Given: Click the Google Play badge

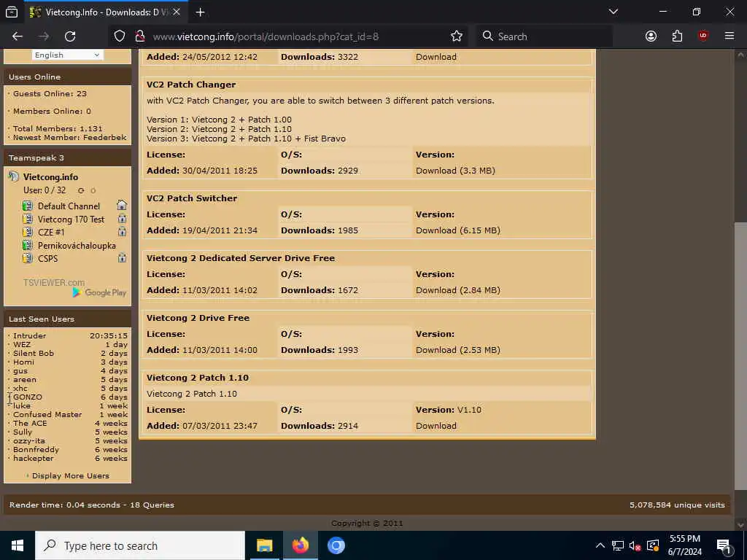Looking at the screenshot, I should [x=99, y=292].
